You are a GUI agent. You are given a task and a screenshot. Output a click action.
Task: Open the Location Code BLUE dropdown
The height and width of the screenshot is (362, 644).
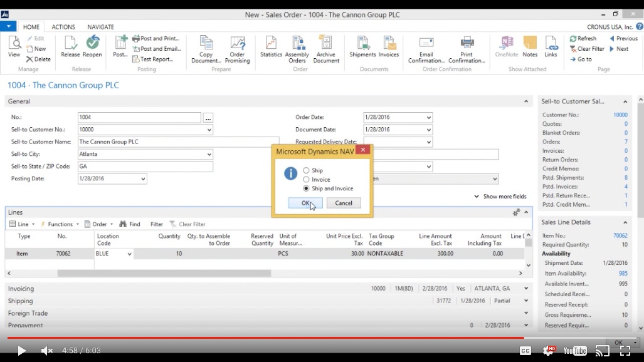(130, 254)
